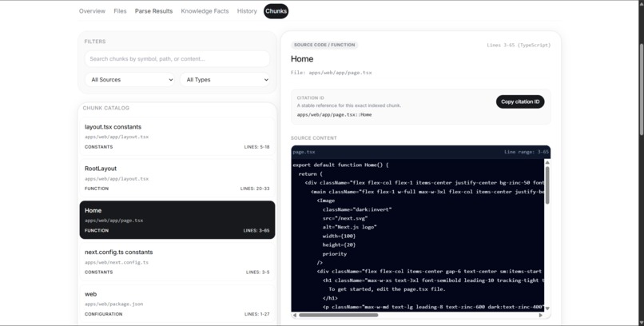Select the RootLayout chunk card
This screenshot has height=326, width=644.
(177, 178)
